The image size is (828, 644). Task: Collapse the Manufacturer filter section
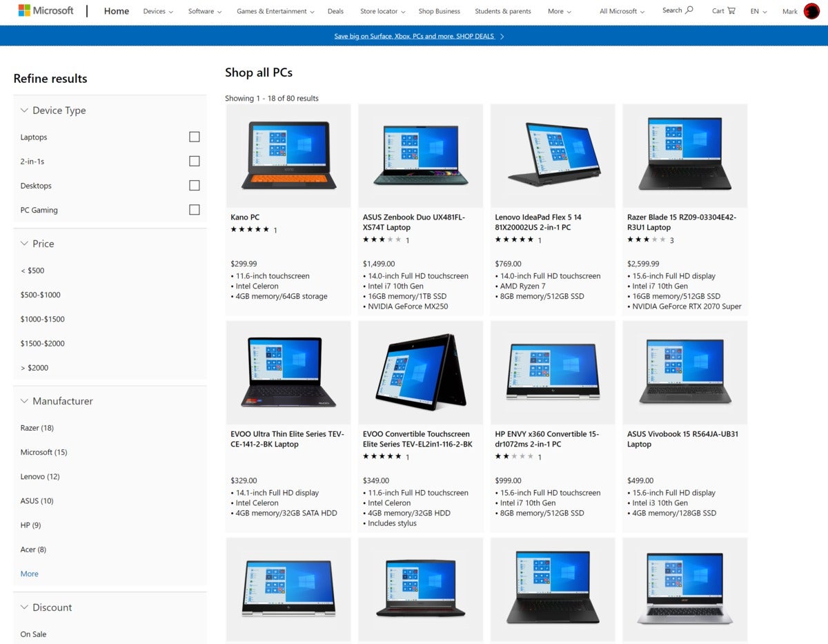[x=57, y=401]
